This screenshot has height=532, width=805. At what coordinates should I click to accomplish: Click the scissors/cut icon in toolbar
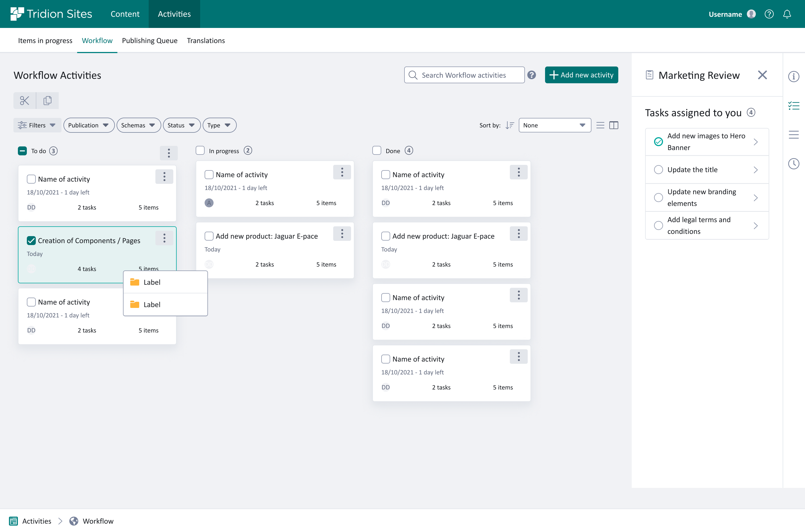24,100
